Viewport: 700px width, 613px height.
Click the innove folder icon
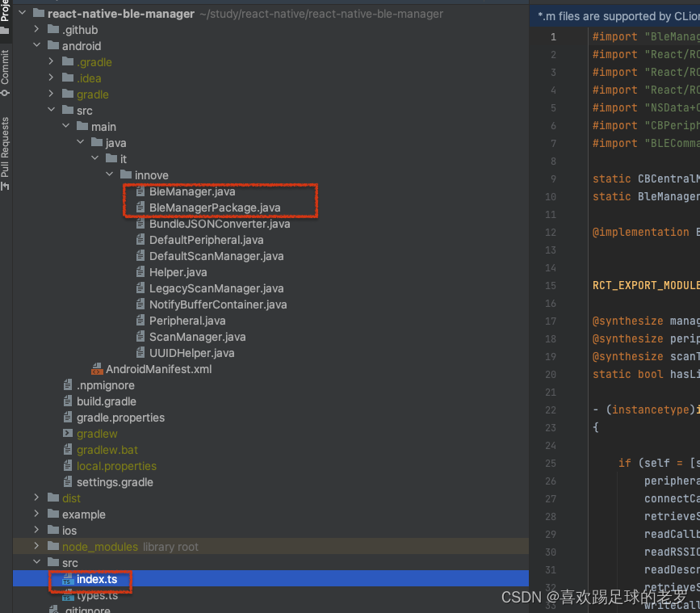126,174
